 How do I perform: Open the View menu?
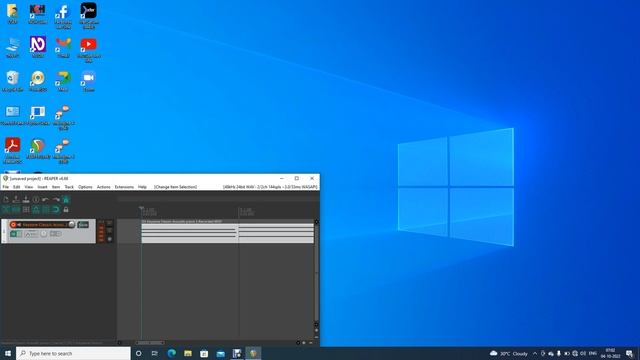[29, 187]
